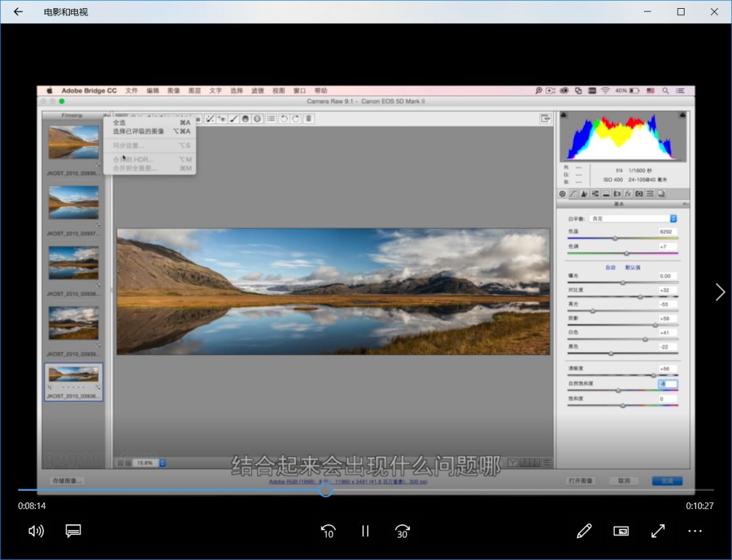Expand the 白平衡 dropdown
The height and width of the screenshot is (560, 732).
tap(633, 218)
